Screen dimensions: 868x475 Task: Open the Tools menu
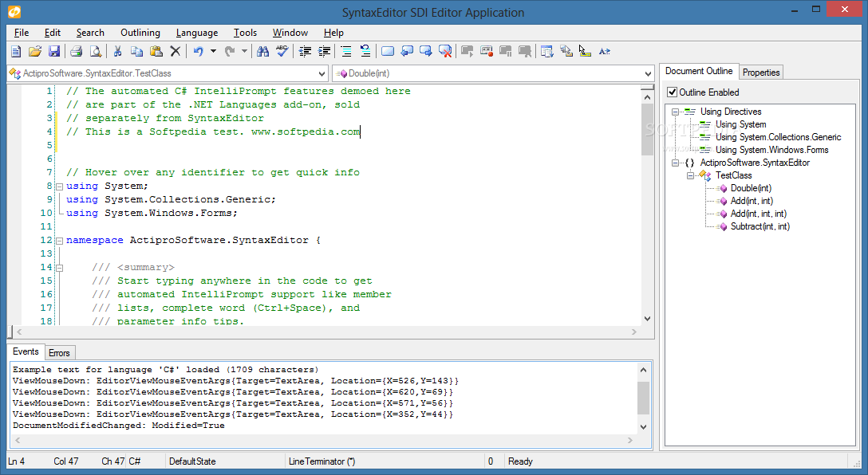click(245, 33)
